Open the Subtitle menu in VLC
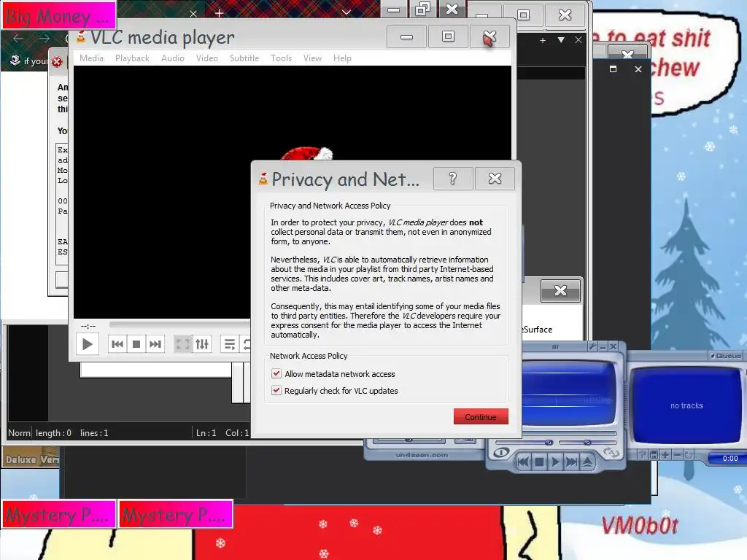 [244, 58]
